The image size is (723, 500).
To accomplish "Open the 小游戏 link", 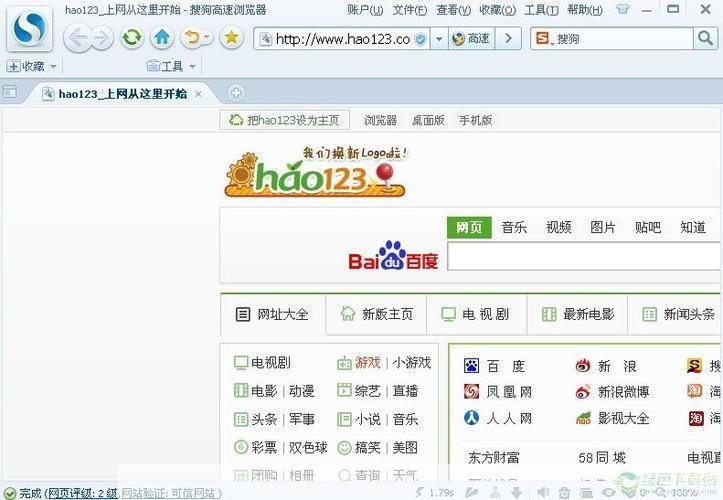I will coord(411,363).
